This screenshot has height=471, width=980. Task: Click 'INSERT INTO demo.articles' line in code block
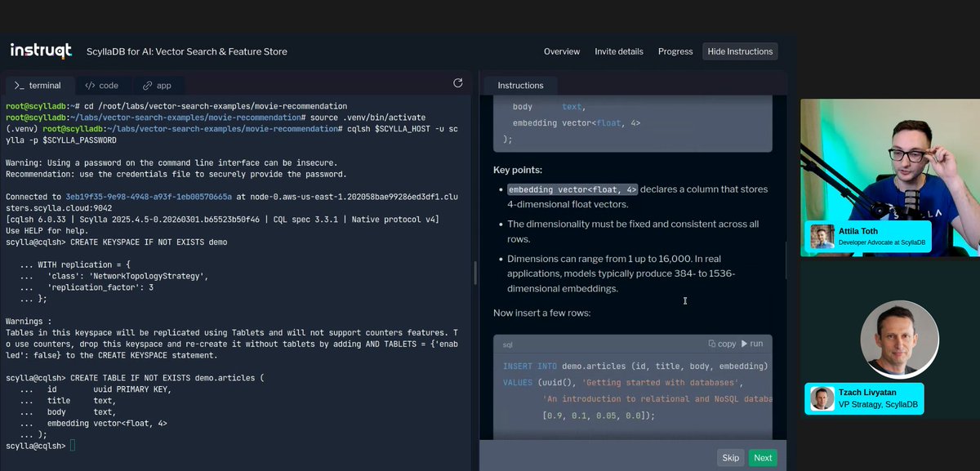(x=635, y=367)
